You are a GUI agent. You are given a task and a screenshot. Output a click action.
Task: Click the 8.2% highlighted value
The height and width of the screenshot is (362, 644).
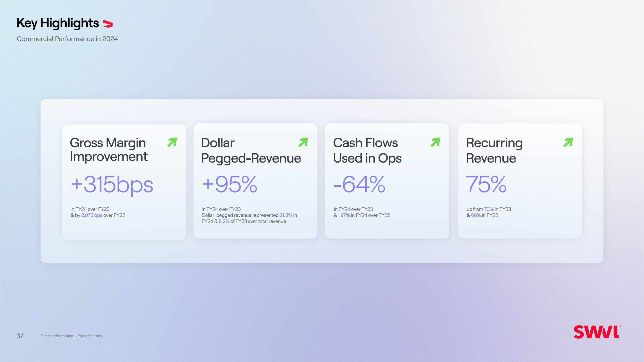click(x=224, y=221)
